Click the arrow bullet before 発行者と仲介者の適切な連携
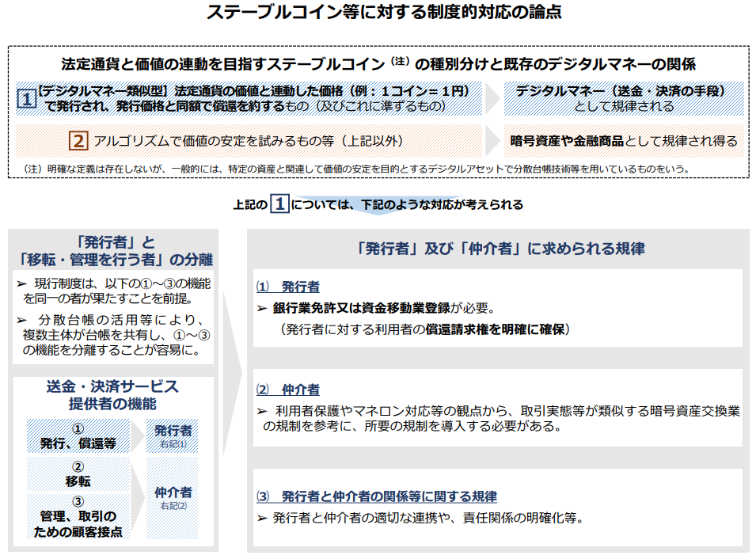 point(262,519)
